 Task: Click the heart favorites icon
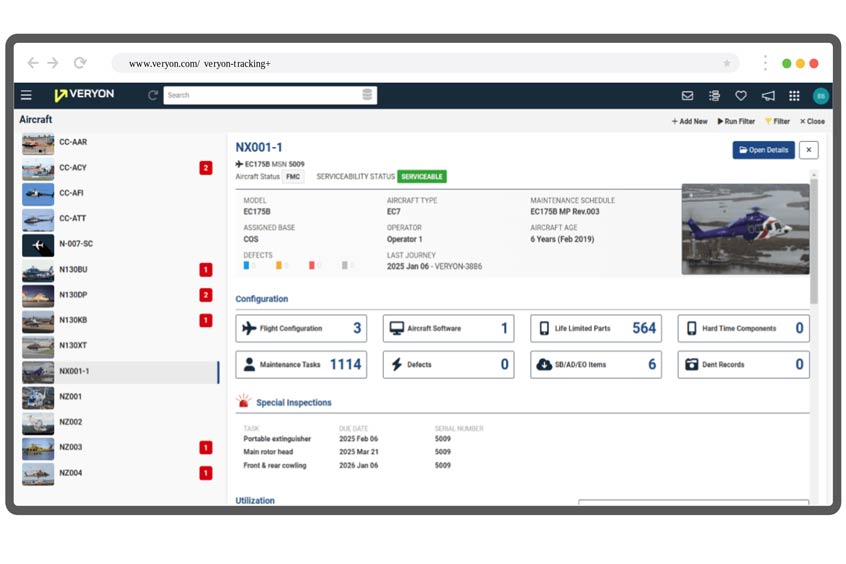741,96
